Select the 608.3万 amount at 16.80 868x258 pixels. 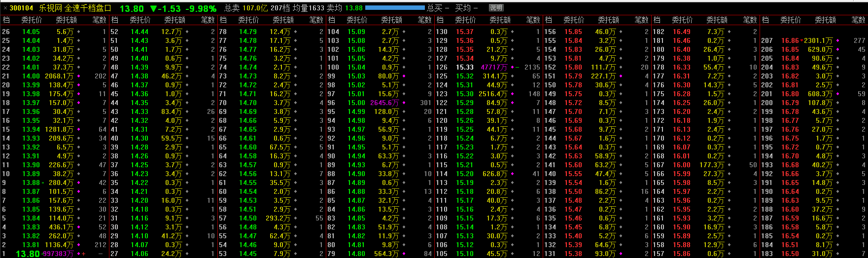point(820,94)
